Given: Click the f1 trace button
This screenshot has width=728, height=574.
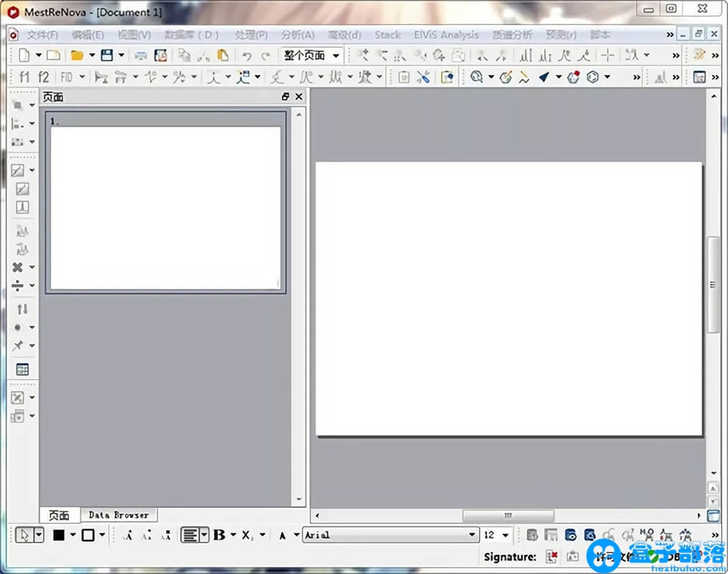Looking at the screenshot, I should click(25, 77).
